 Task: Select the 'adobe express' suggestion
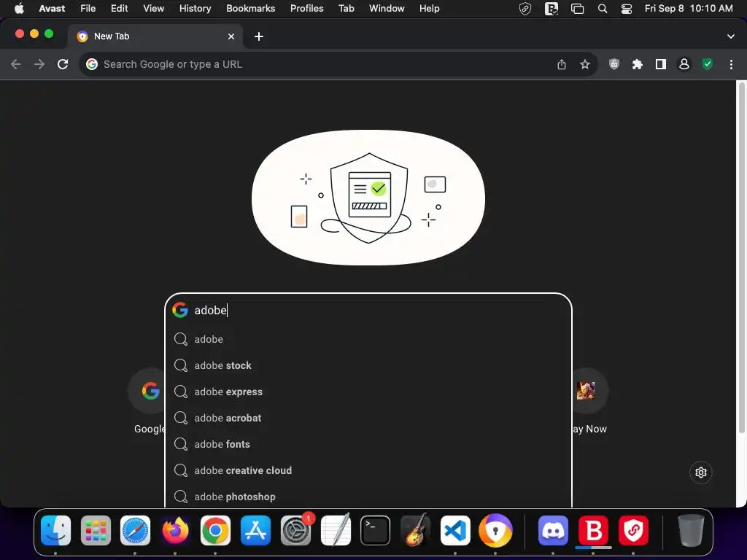(x=368, y=392)
